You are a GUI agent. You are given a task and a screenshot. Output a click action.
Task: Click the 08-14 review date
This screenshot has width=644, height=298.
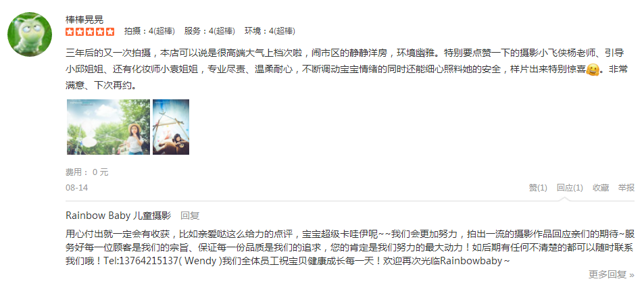(77, 188)
